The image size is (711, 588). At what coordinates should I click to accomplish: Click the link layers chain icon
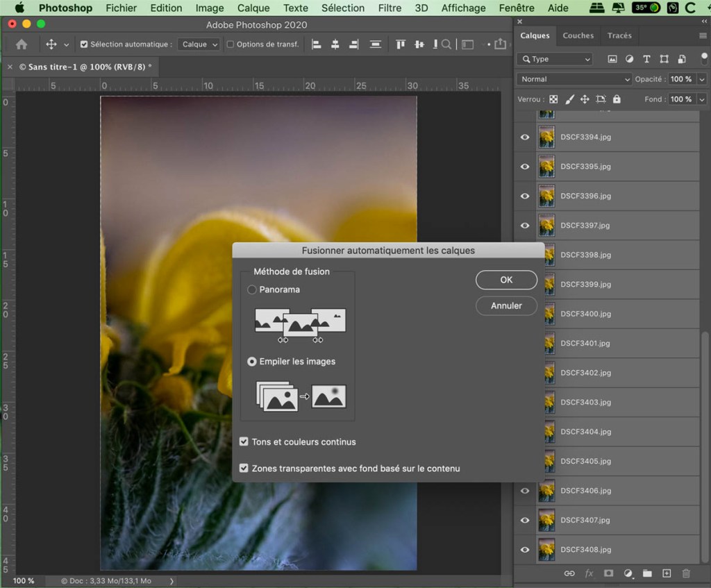[569, 573]
